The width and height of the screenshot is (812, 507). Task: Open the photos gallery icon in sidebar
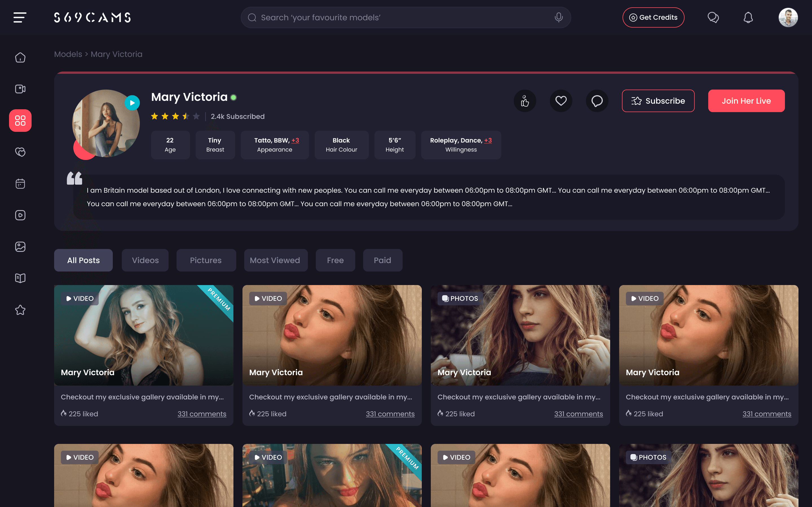[20, 246]
